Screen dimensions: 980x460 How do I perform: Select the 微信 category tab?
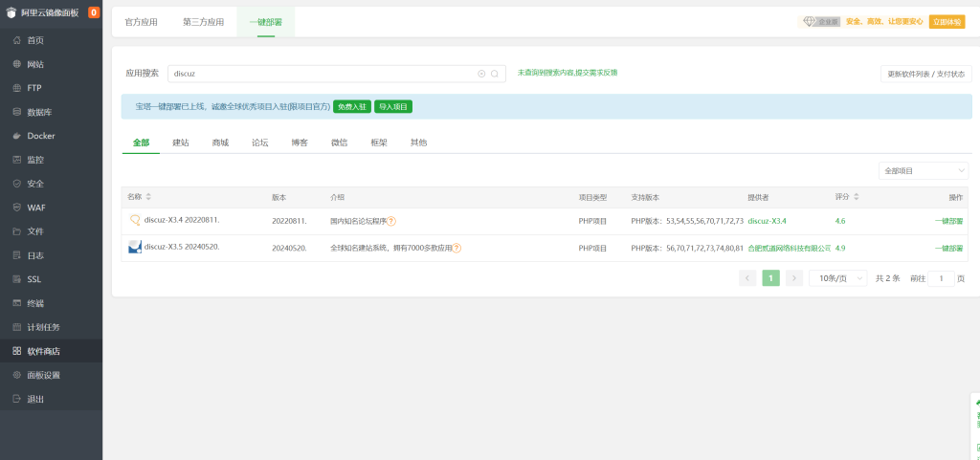pyautogui.click(x=340, y=142)
